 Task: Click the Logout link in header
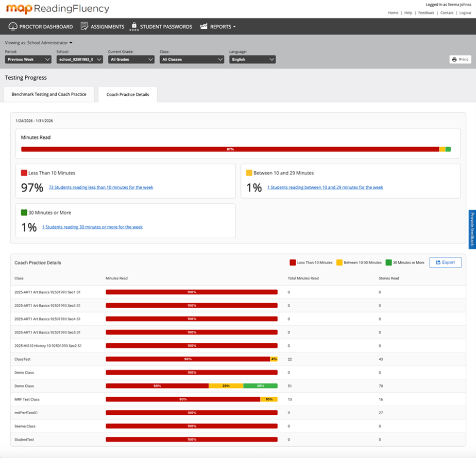point(465,13)
